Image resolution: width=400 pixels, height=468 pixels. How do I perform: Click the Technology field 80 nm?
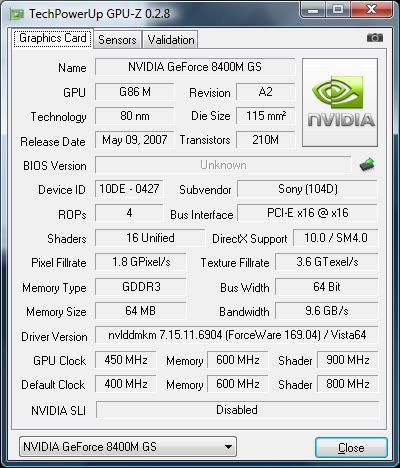135,116
